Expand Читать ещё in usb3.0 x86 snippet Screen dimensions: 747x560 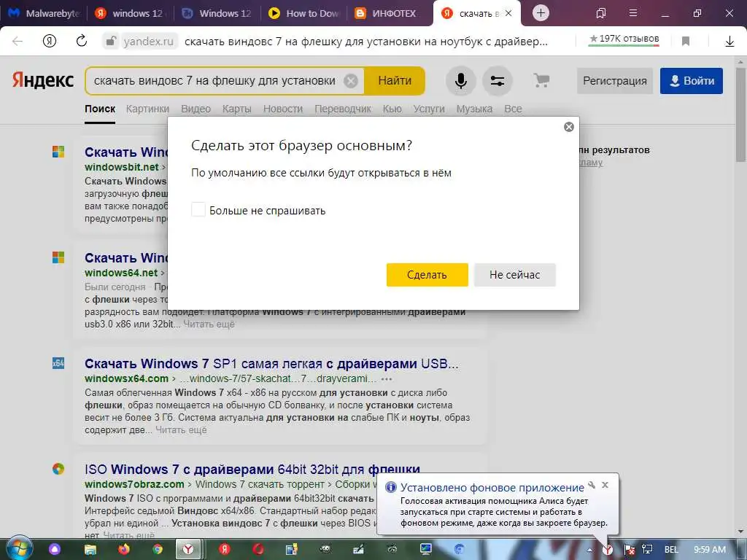(x=209, y=324)
